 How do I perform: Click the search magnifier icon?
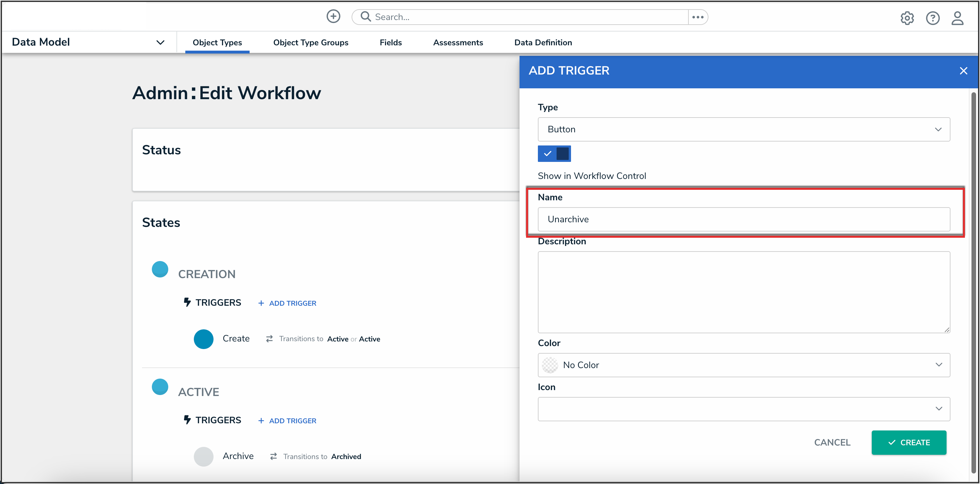tap(365, 17)
